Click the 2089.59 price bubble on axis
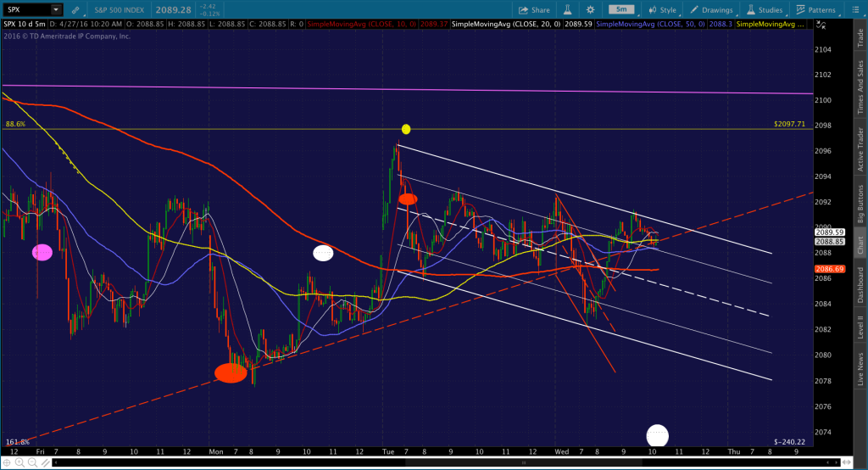 [x=829, y=232]
